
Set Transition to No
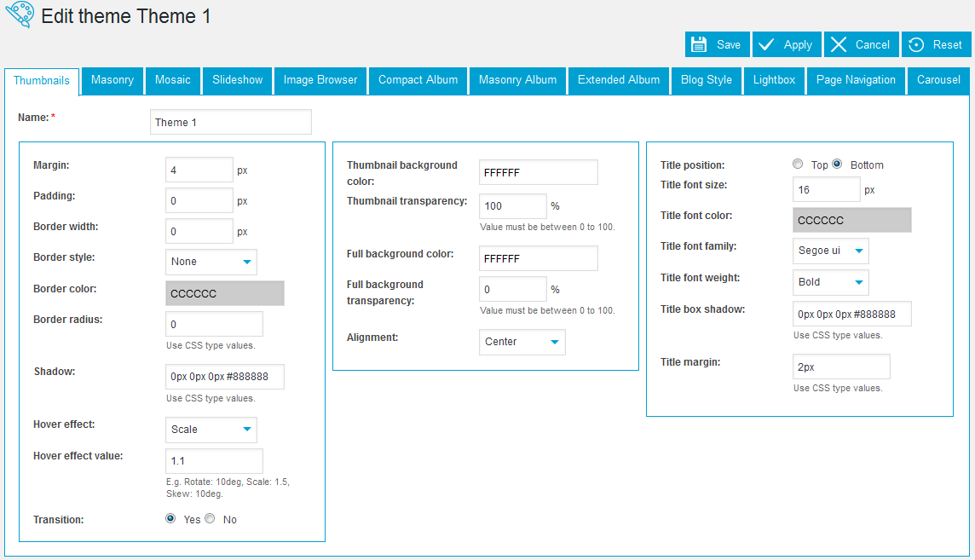[210, 518]
